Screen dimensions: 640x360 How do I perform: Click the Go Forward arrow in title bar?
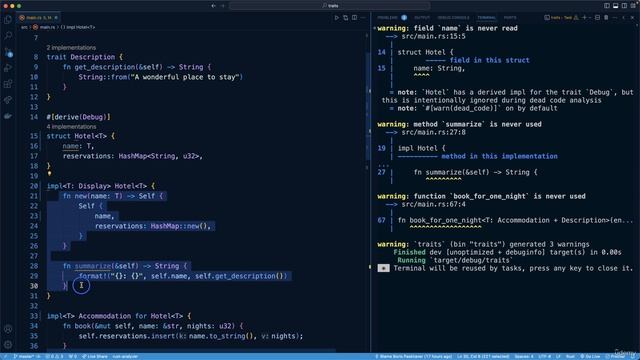click(223, 6)
